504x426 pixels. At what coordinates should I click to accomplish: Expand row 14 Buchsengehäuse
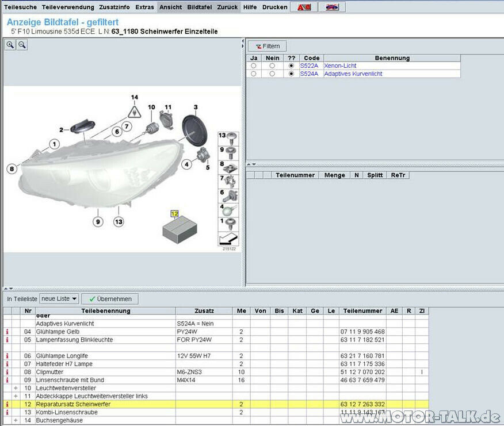(x=16, y=420)
